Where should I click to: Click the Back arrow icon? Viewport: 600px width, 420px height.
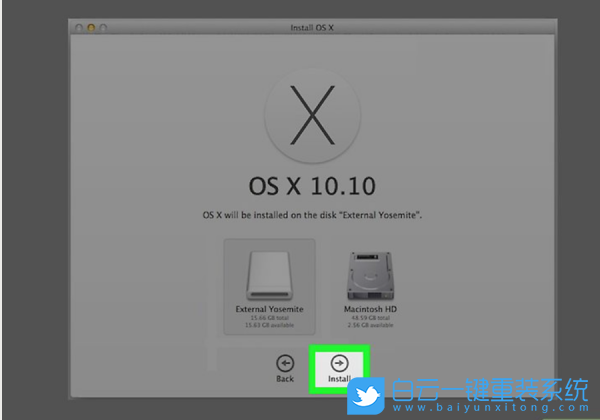pos(286,364)
